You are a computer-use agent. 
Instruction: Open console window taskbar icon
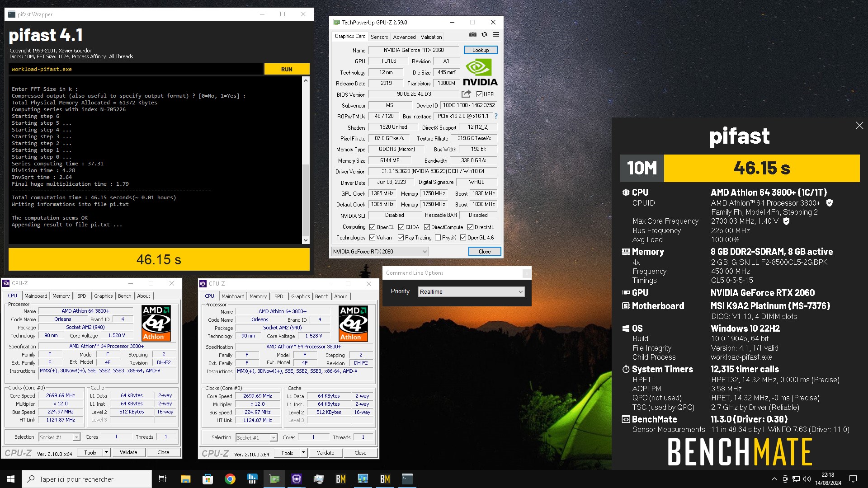click(x=407, y=479)
